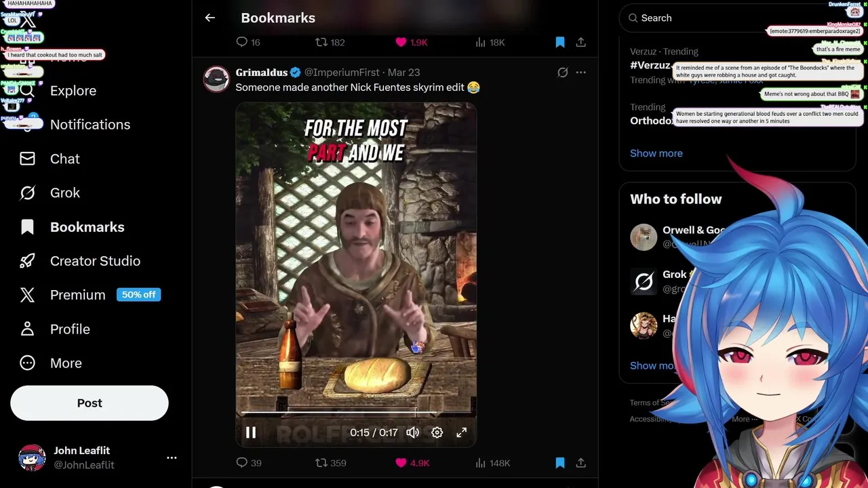Screen dimensions: 868x488
Task: Reply to the Grimaldus post
Action: 248,463
